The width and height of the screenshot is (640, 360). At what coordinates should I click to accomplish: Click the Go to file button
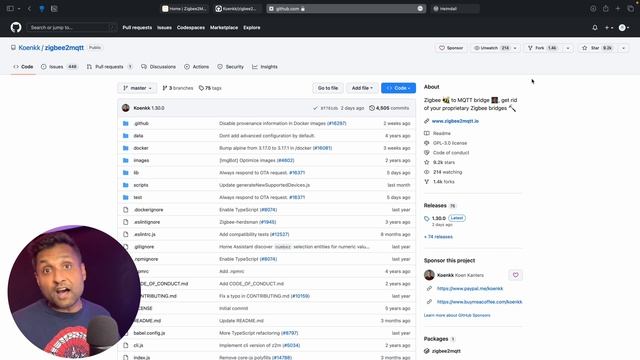click(328, 88)
